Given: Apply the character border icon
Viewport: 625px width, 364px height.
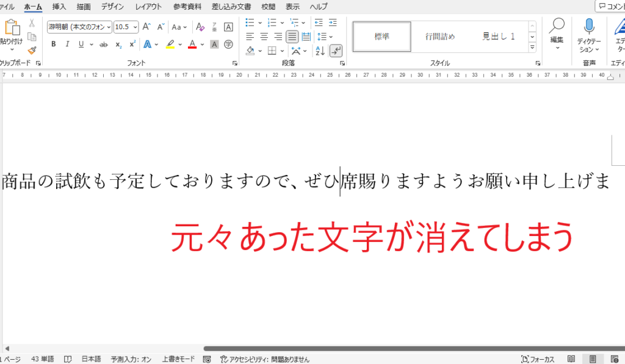Looking at the screenshot, I should click(x=228, y=27).
